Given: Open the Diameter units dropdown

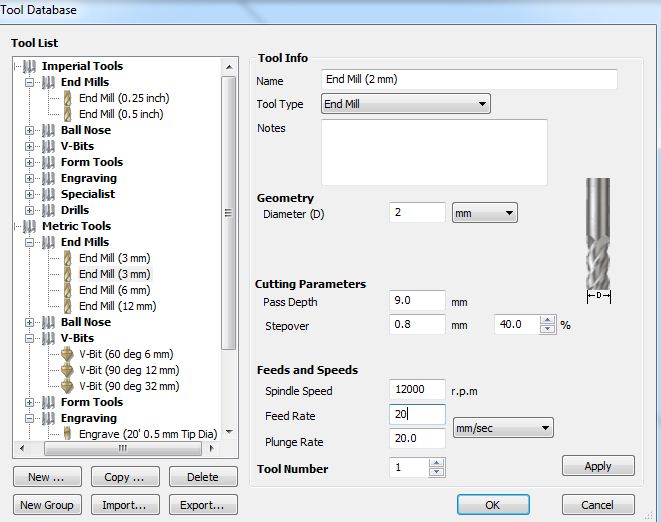Looking at the screenshot, I should 485,213.
